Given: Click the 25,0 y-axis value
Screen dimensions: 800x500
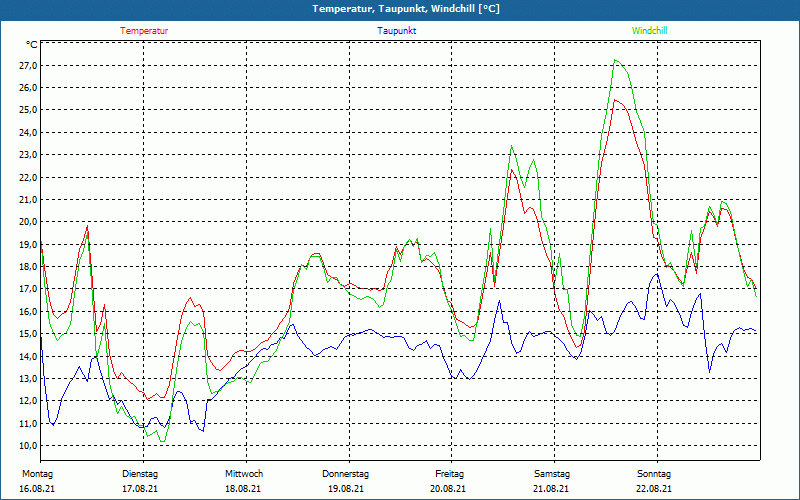Looking at the screenshot, I should [x=28, y=110].
